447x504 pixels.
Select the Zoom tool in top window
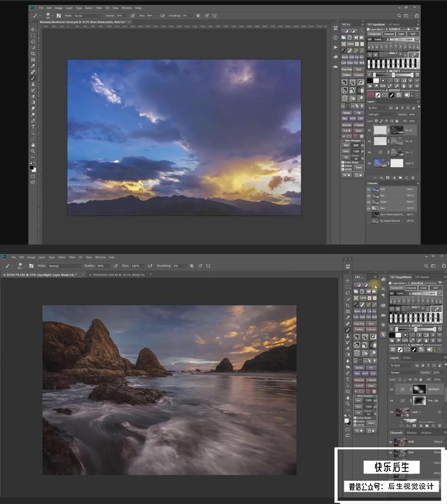33,151
